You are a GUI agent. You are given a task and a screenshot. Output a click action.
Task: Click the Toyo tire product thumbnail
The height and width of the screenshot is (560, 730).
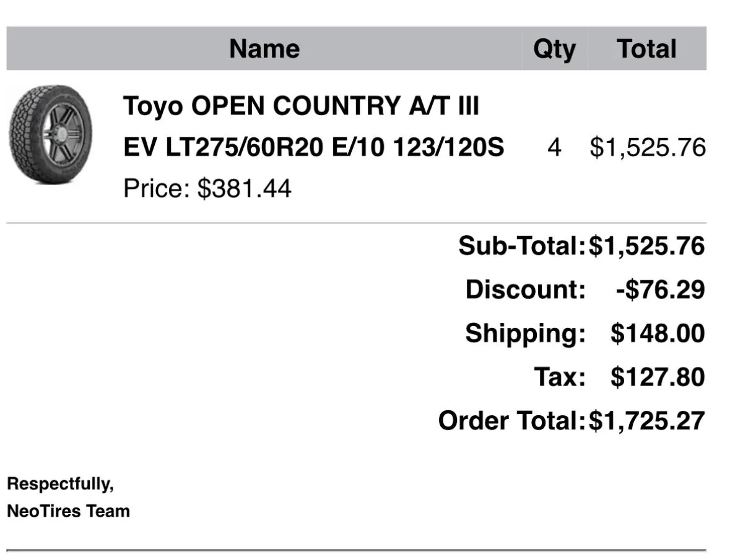coord(50,135)
